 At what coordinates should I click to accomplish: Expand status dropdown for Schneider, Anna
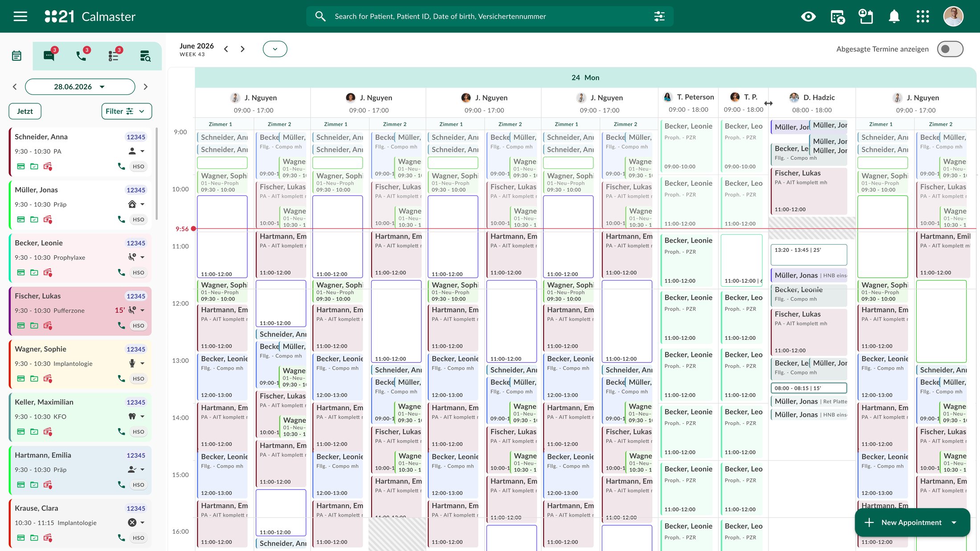click(143, 151)
